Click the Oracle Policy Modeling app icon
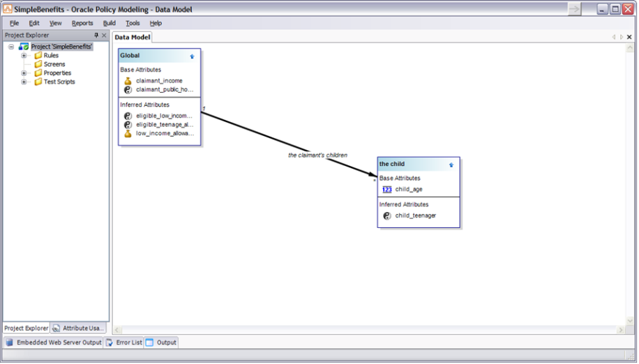Screen dimensions: 639x364 tap(8, 9)
